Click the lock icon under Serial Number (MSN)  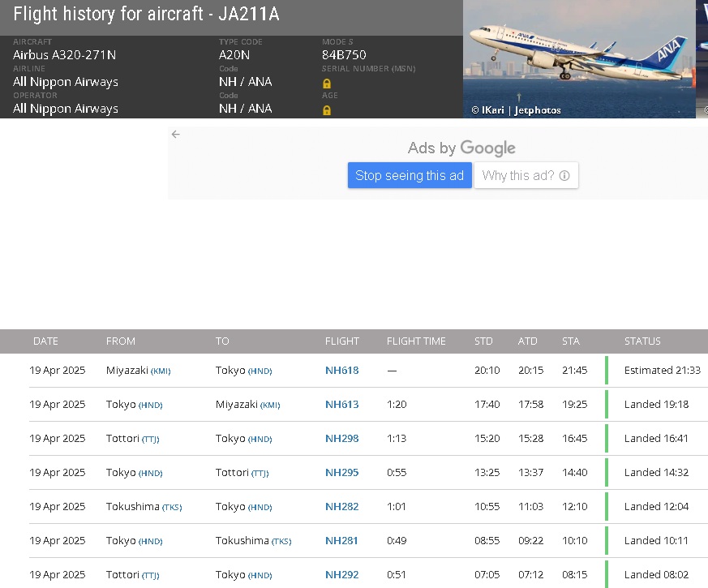[327, 84]
